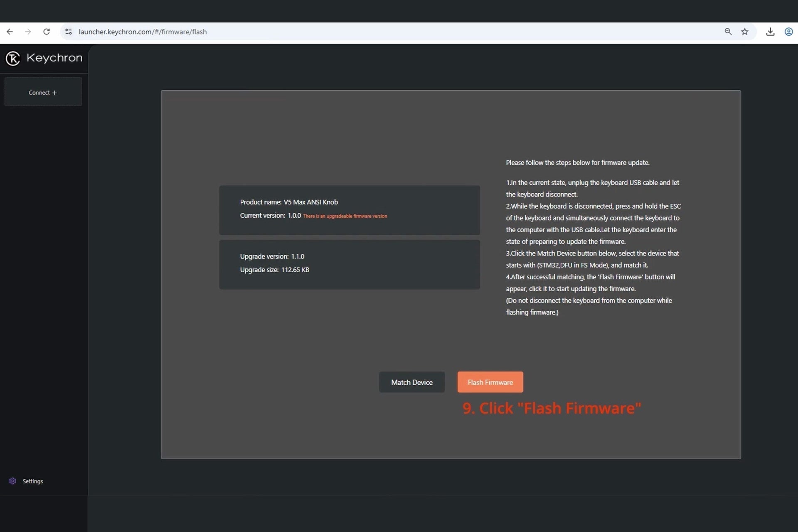798x532 pixels.
Task: Click the Keychron wordmark text
Action: (54, 58)
